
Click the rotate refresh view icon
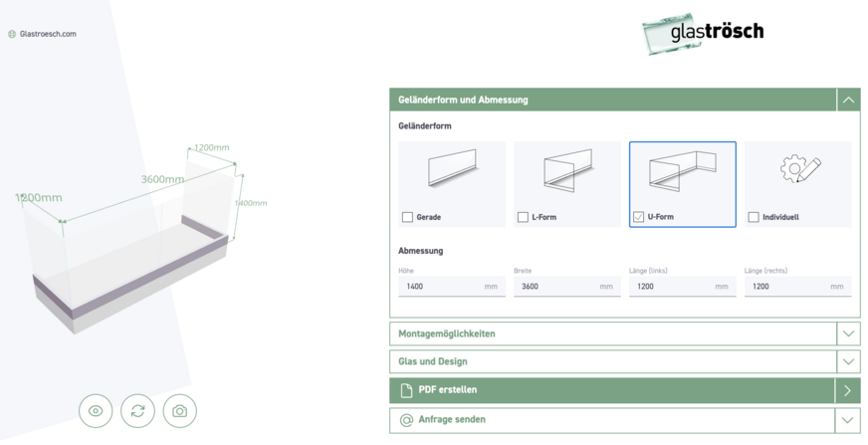point(137,411)
